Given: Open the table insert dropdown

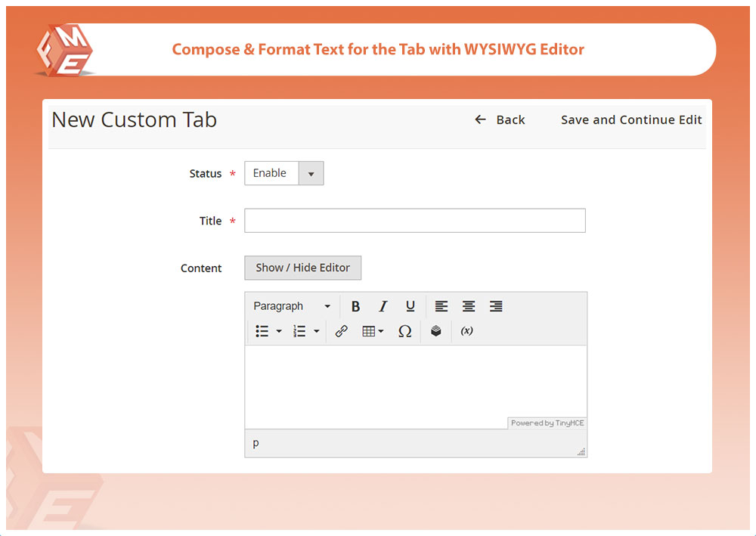Looking at the screenshot, I should click(x=373, y=331).
